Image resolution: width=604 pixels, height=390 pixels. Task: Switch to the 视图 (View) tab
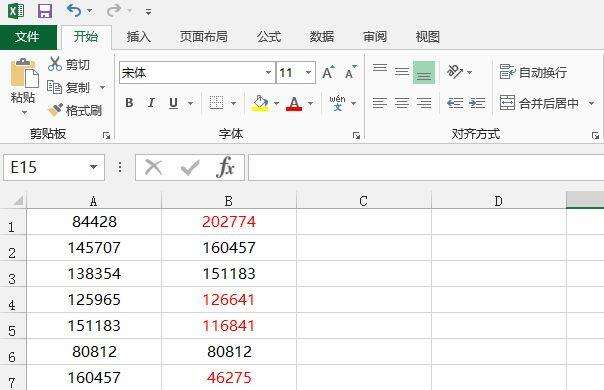(428, 37)
